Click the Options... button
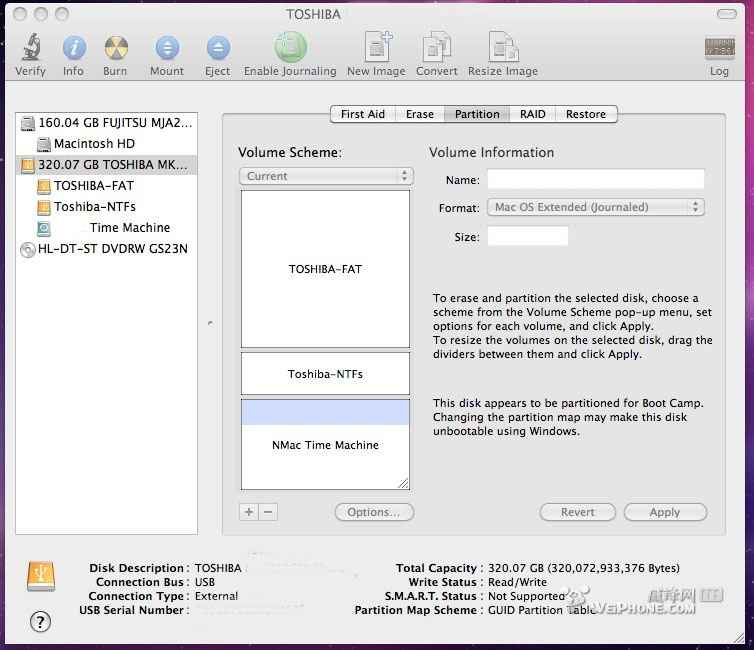This screenshot has height=650, width=754. pos(374,512)
